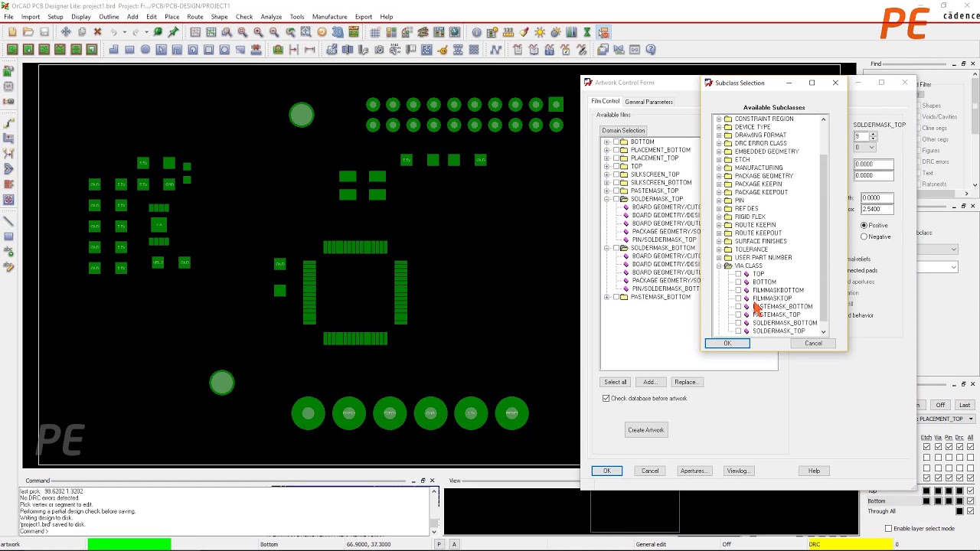Confirm Subclass Selection with OK
The width and height of the screenshot is (980, 551).
click(x=727, y=344)
